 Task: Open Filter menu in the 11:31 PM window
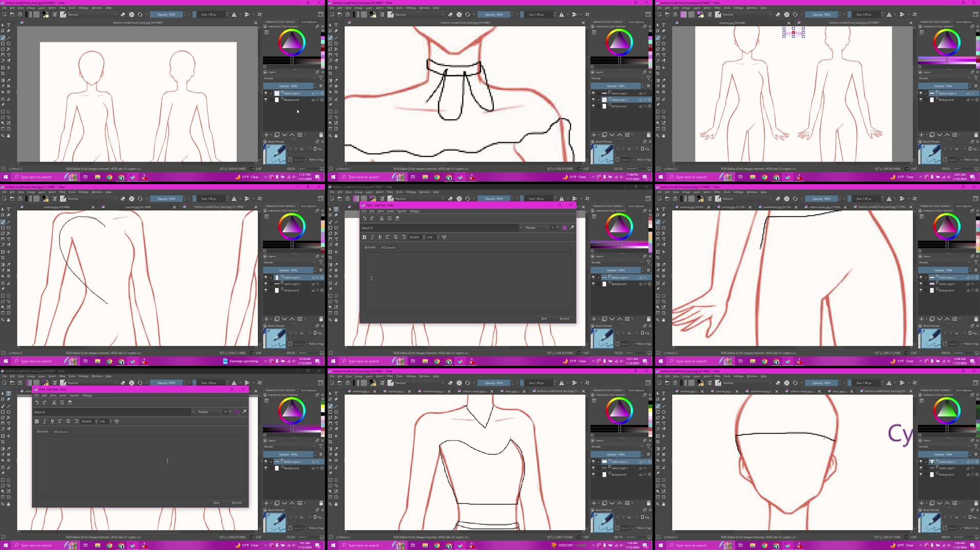pyautogui.click(x=62, y=8)
